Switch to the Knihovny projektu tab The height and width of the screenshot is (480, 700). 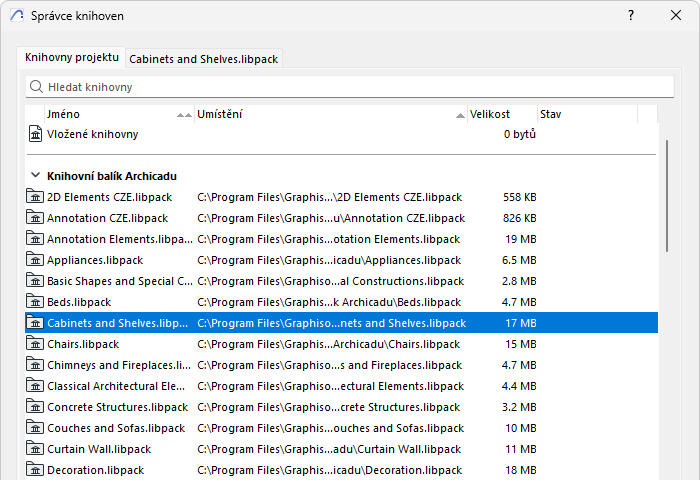[72, 57]
